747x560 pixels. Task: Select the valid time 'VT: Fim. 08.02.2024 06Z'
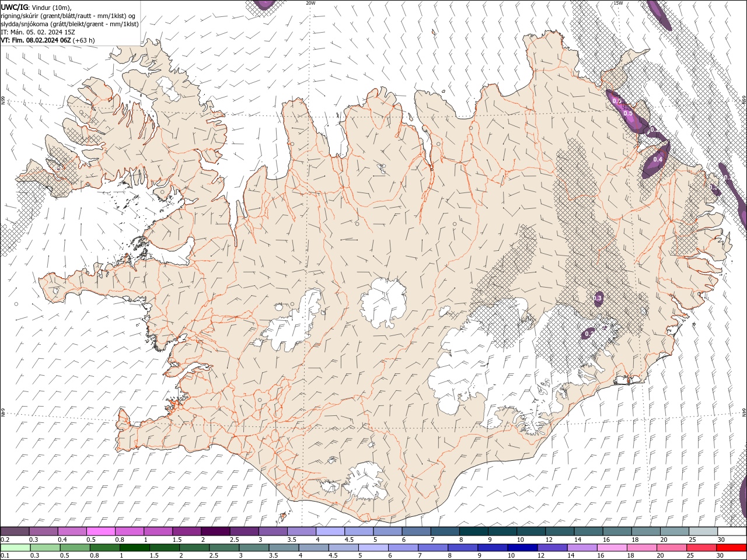(x=36, y=40)
